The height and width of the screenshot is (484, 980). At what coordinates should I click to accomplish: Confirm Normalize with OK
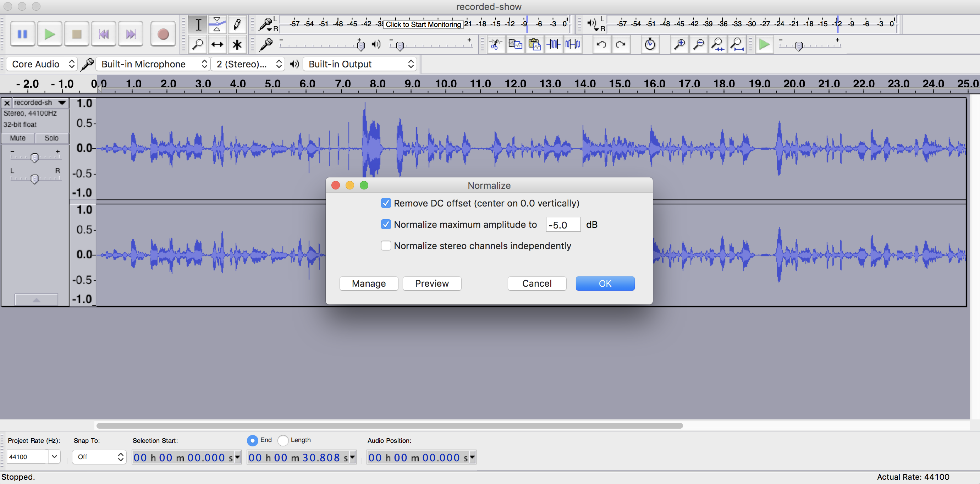tap(605, 283)
